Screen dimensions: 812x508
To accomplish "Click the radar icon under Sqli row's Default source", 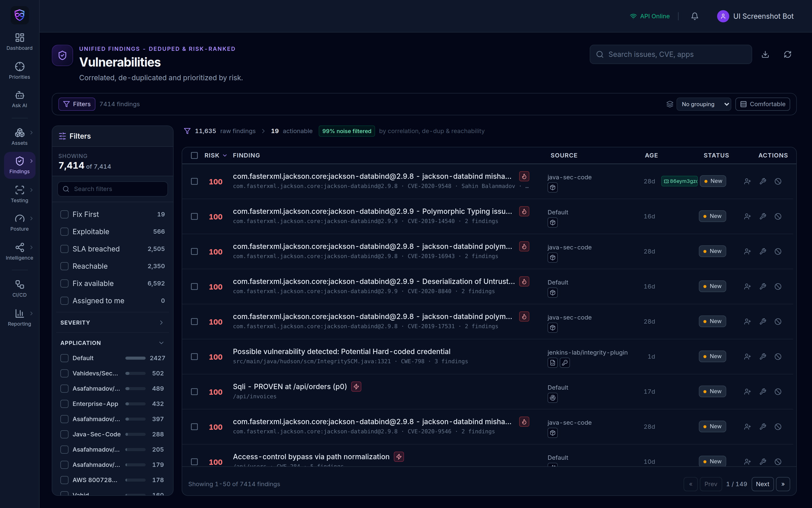I will click(x=552, y=398).
